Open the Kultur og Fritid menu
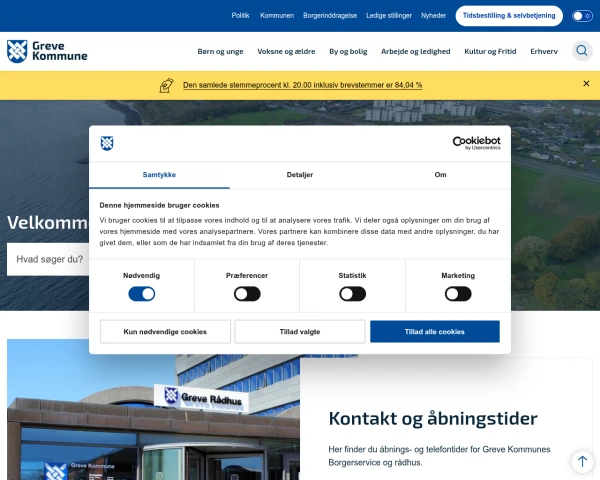The image size is (600, 480). [490, 51]
